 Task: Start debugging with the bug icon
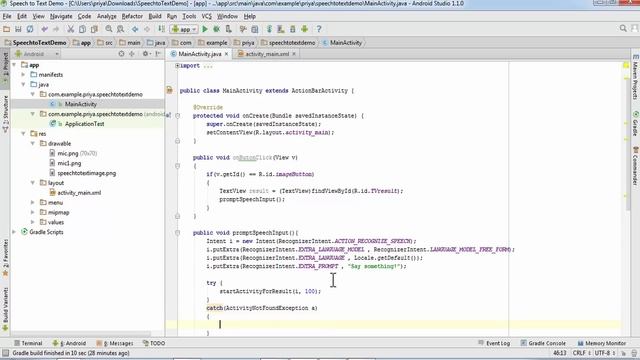pos(217,29)
